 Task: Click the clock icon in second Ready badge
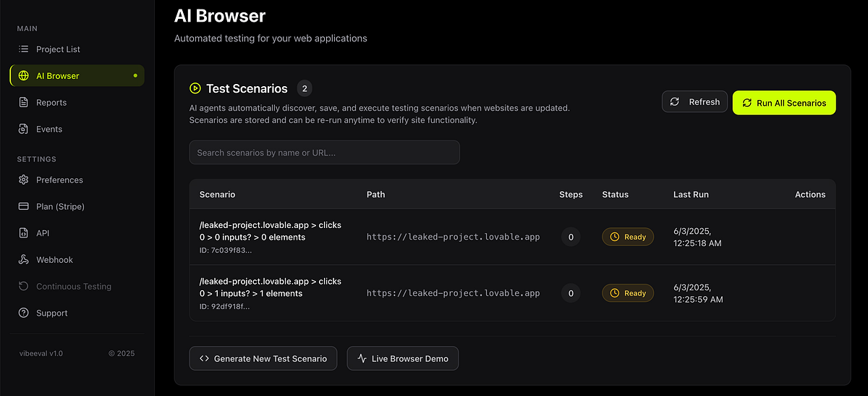tap(615, 293)
